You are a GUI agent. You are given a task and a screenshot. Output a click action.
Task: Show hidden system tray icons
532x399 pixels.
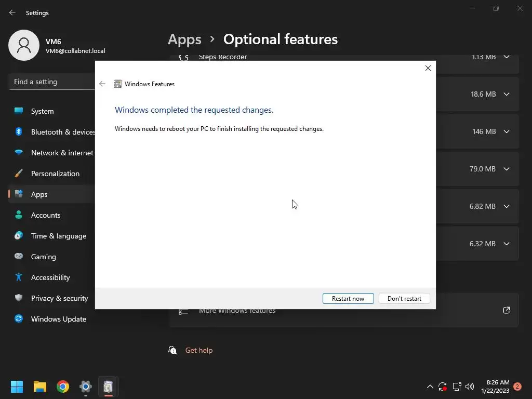click(x=430, y=387)
